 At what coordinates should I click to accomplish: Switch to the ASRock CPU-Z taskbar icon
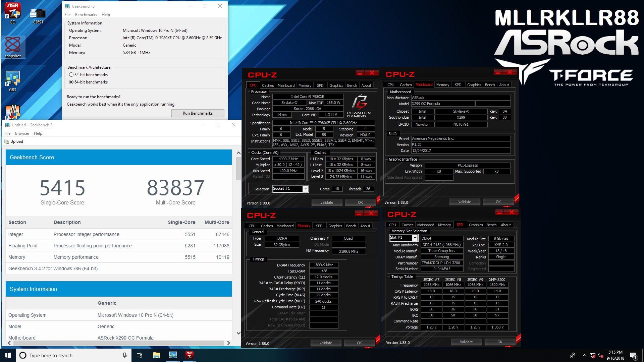(190, 355)
